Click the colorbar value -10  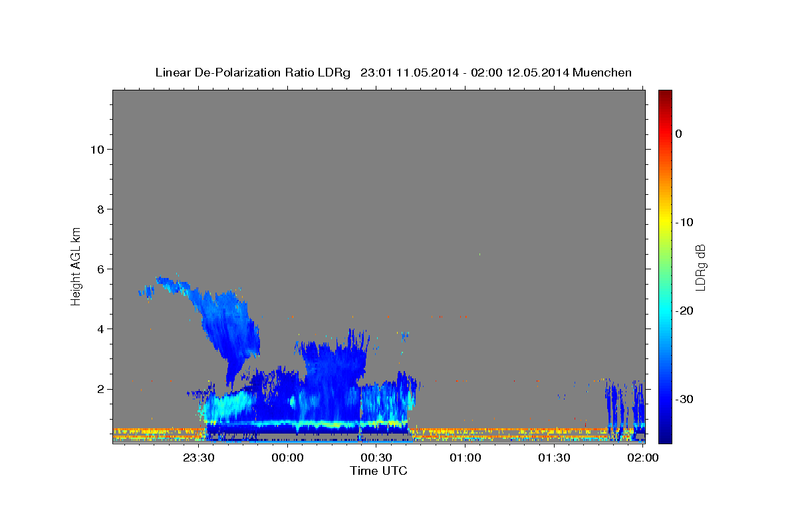click(x=684, y=222)
